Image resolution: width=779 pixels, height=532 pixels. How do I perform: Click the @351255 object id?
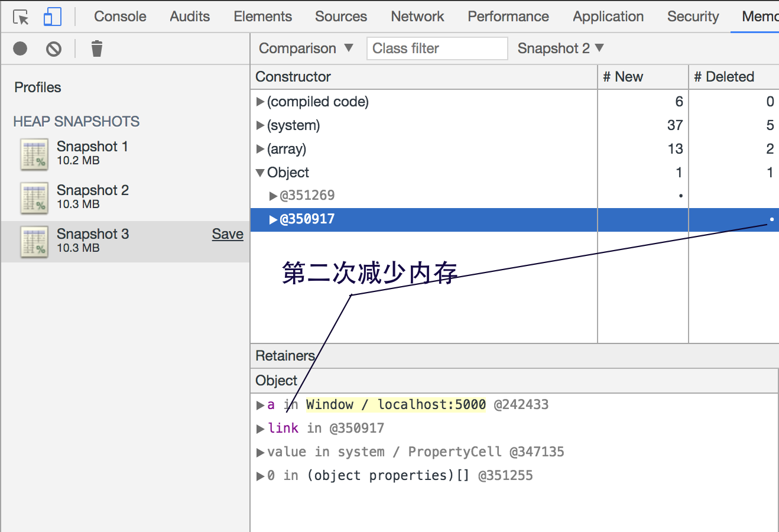[505, 475]
